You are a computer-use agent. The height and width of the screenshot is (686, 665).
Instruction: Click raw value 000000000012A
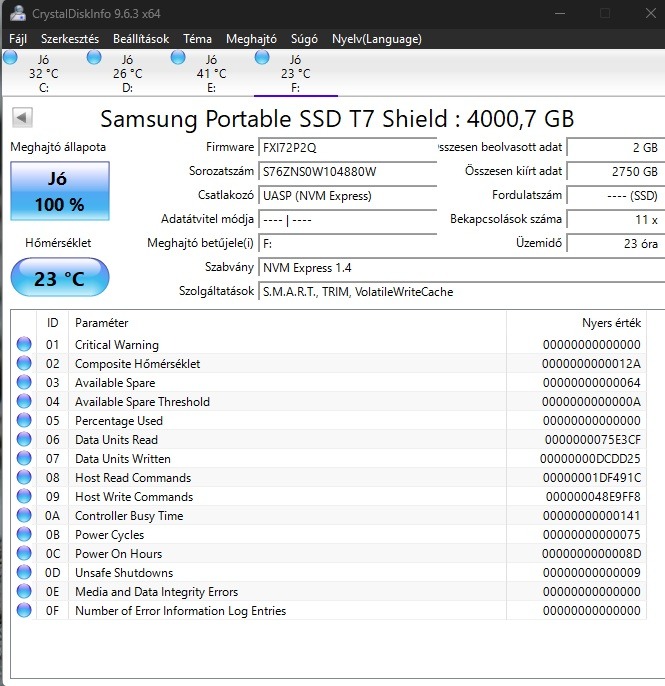[x=591, y=364]
